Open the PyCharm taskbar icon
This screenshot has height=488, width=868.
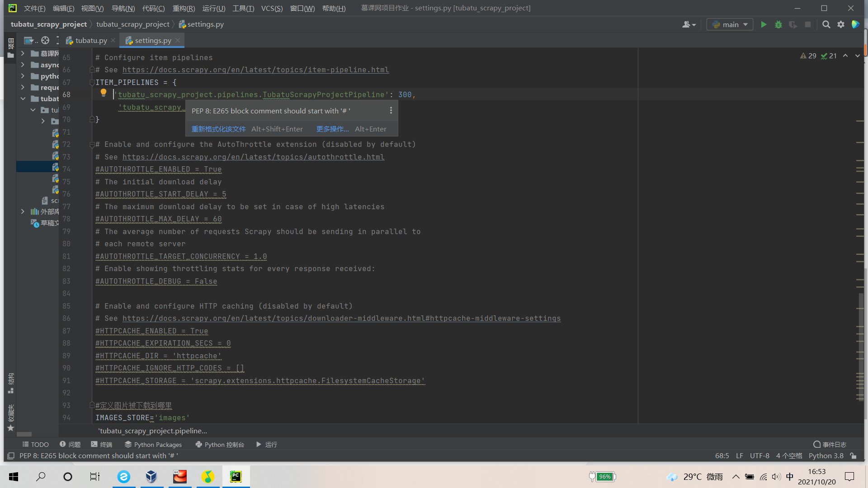(x=236, y=476)
